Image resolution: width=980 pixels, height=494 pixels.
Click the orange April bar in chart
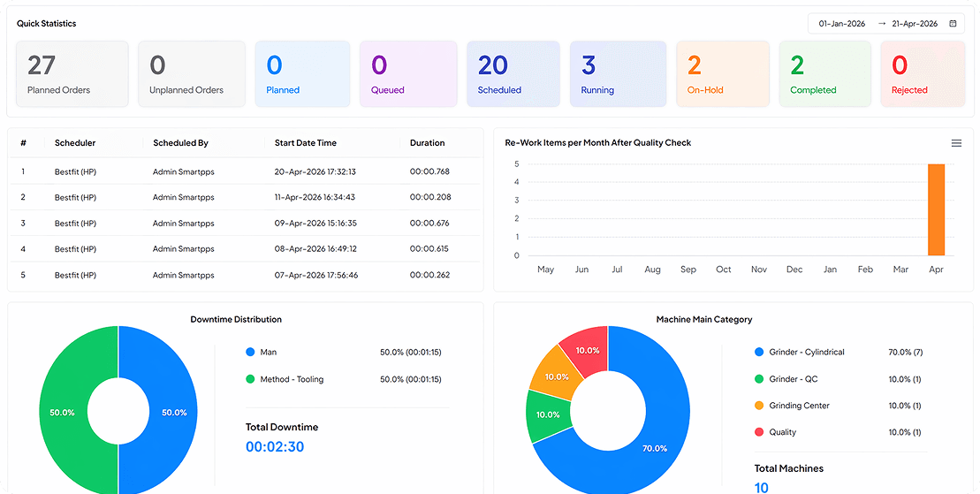pos(936,209)
